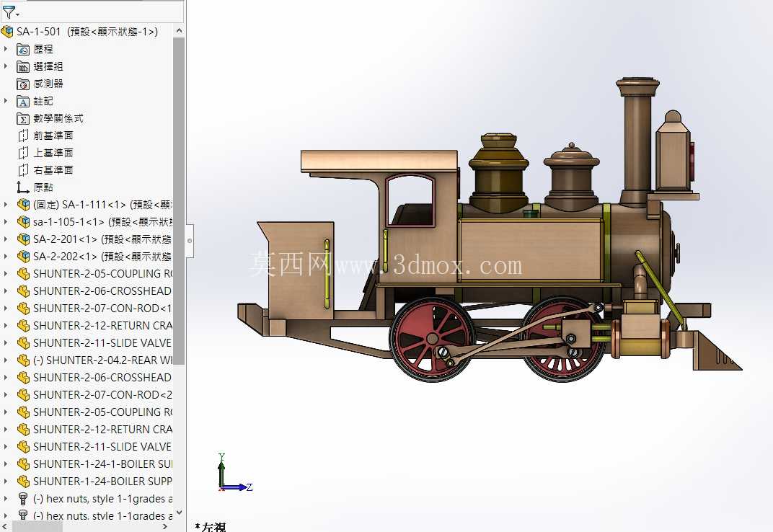Viewport: 773px width, 532px height.
Task: Click the locomotive cab window
Action: pos(410,200)
